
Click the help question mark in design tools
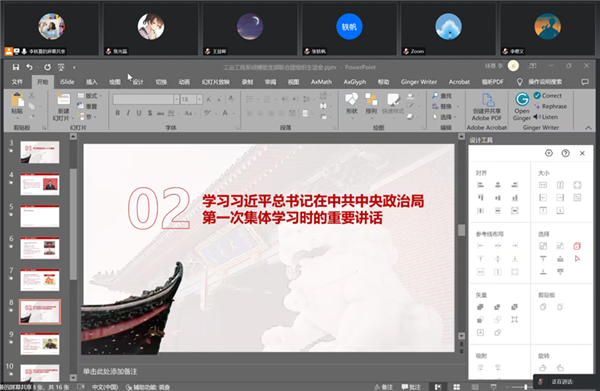565,153
